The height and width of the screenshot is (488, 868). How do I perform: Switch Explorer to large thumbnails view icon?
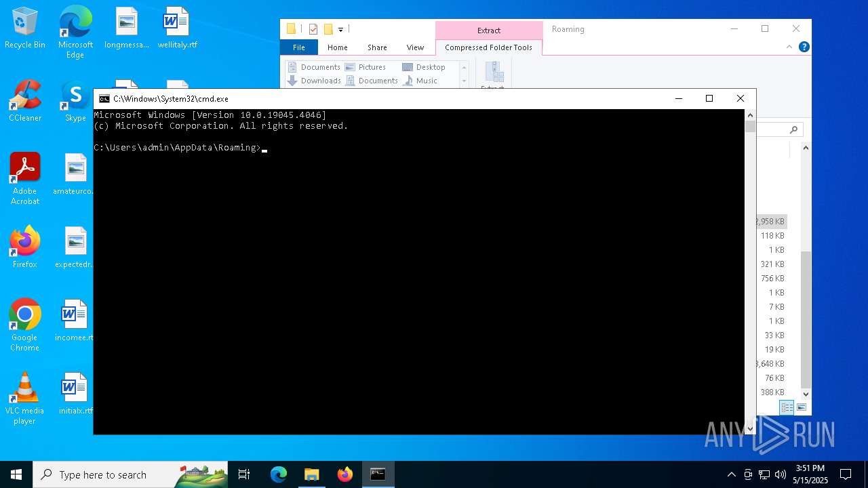(x=802, y=407)
